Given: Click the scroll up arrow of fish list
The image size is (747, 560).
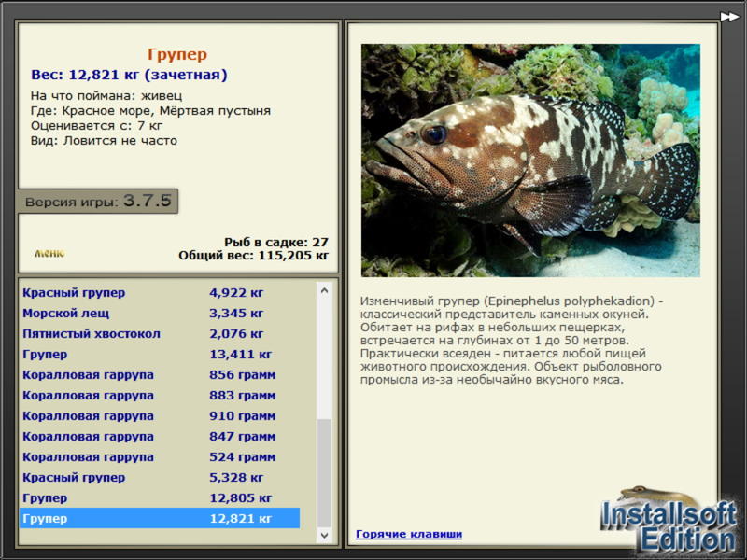Looking at the screenshot, I should coord(324,290).
